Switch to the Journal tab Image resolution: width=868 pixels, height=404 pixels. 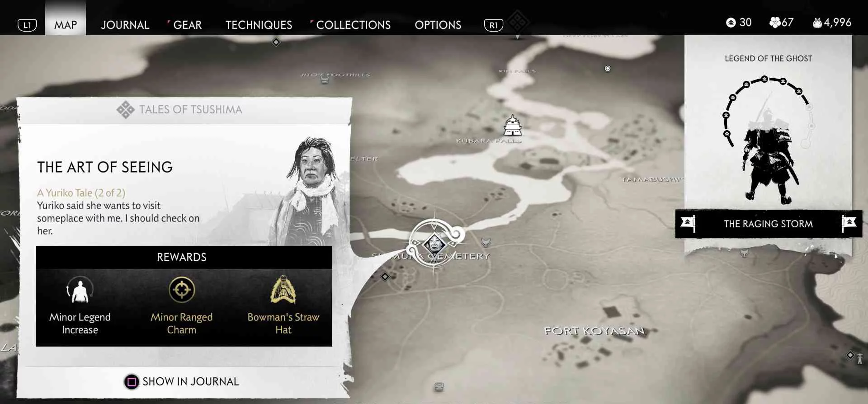click(x=125, y=25)
